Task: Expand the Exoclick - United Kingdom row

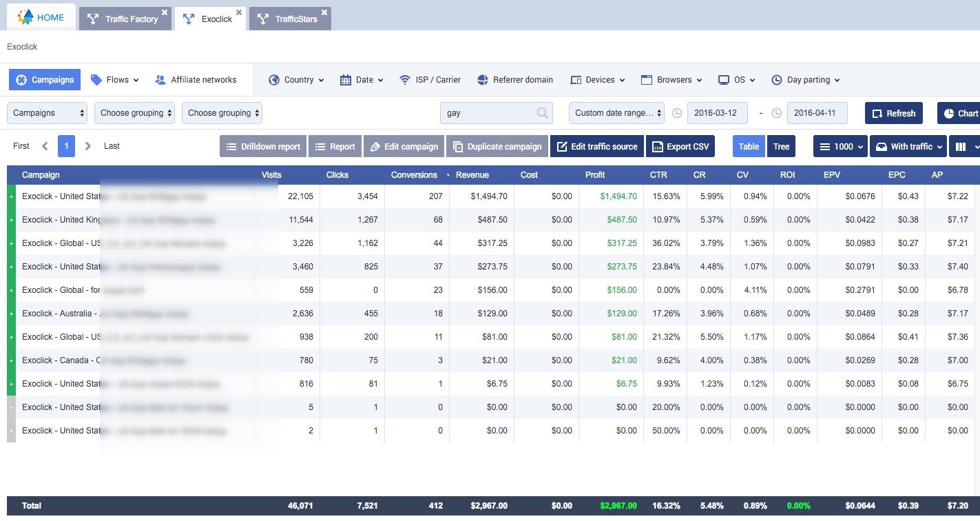Action: [x=11, y=220]
